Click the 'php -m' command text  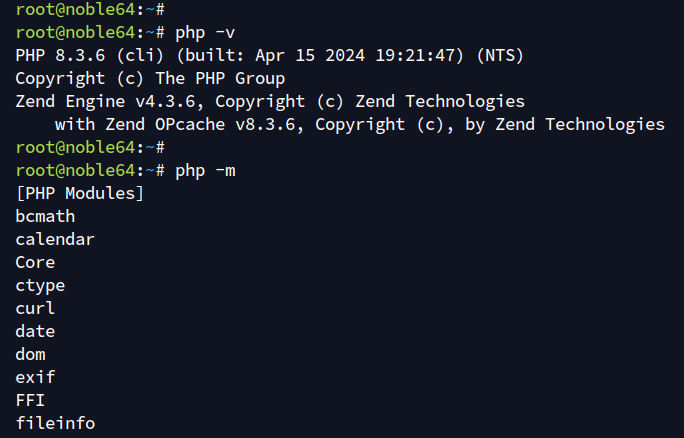205,170
